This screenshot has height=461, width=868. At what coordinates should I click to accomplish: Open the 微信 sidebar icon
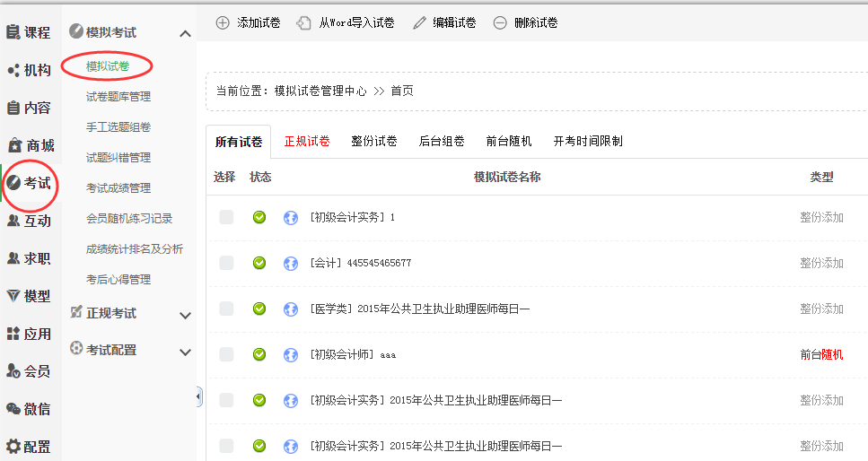13,409
